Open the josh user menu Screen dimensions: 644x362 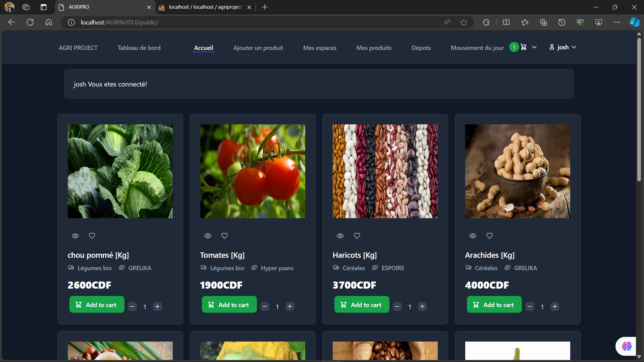point(563,47)
